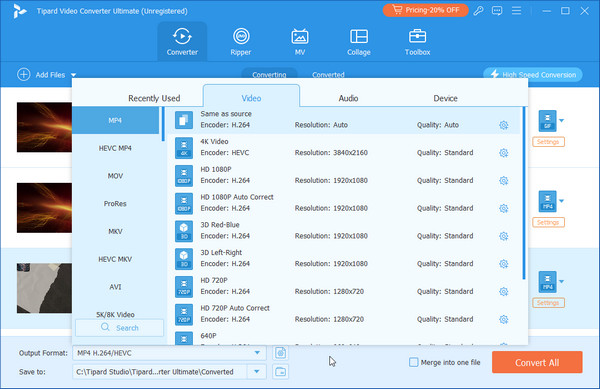This screenshot has width=600, height=389.
Task: Click the Convert All button
Action: click(537, 362)
